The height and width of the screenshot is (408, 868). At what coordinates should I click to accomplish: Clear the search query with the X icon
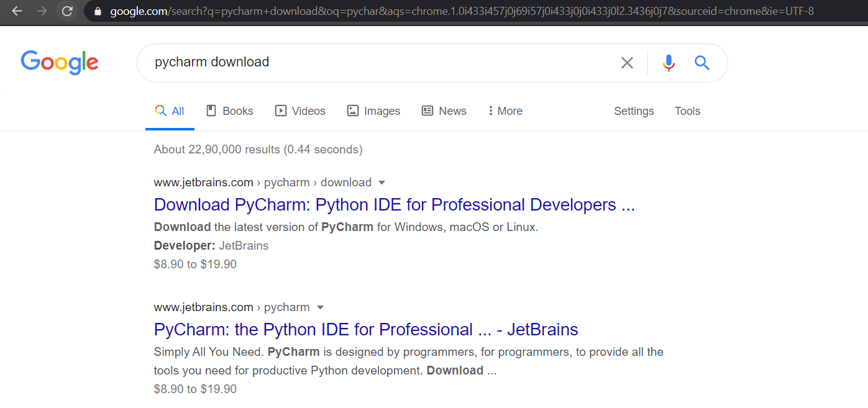627,63
